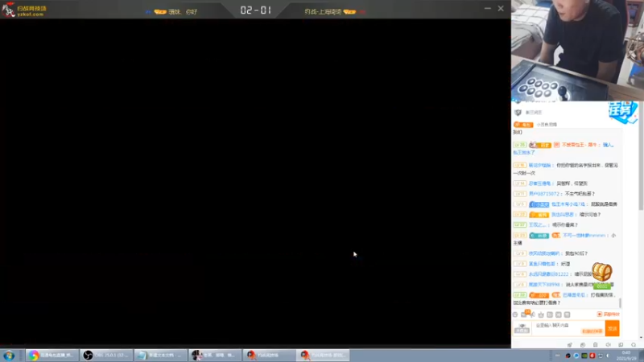The image size is (644, 362).
Task: Click the megaphone icon in the chat toolbar
Action: click(533, 315)
